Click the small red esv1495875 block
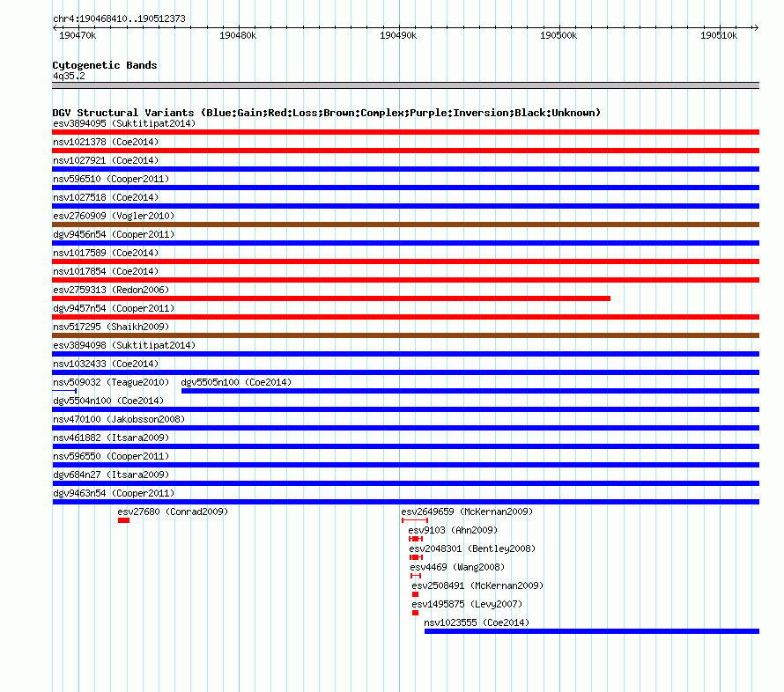Image resolution: width=784 pixels, height=692 pixels. [415, 613]
